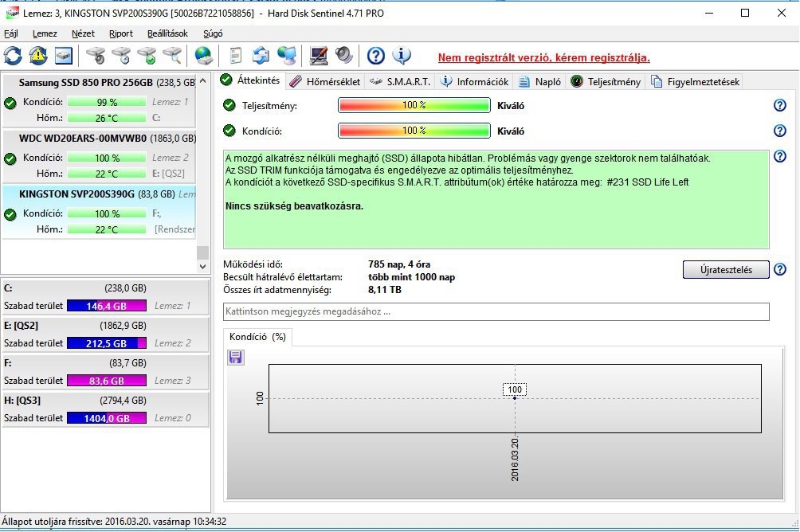The height and width of the screenshot is (532, 800).
Task: Select the Kondíció (%) chart tab
Action: point(257,337)
